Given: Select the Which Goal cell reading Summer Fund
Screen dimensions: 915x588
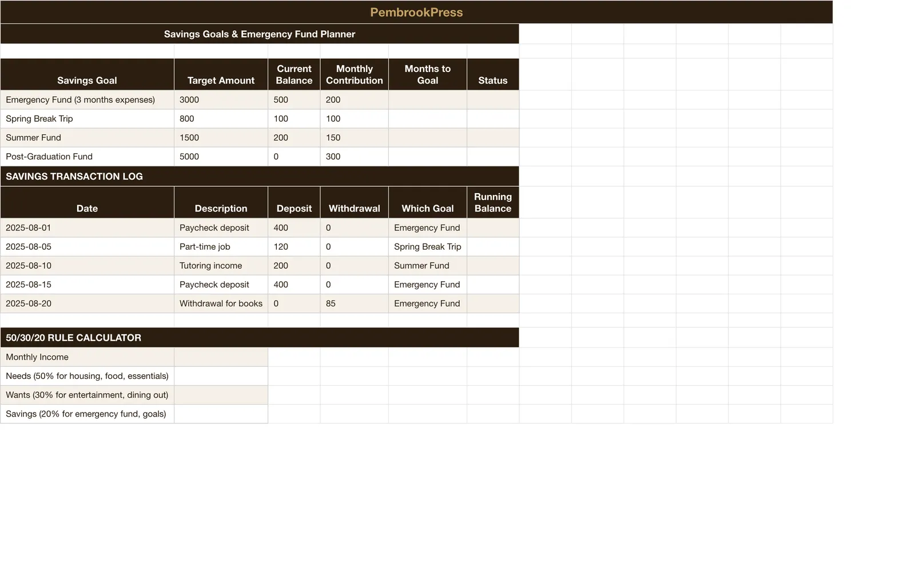Looking at the screenshot, I should coord(427,265).
